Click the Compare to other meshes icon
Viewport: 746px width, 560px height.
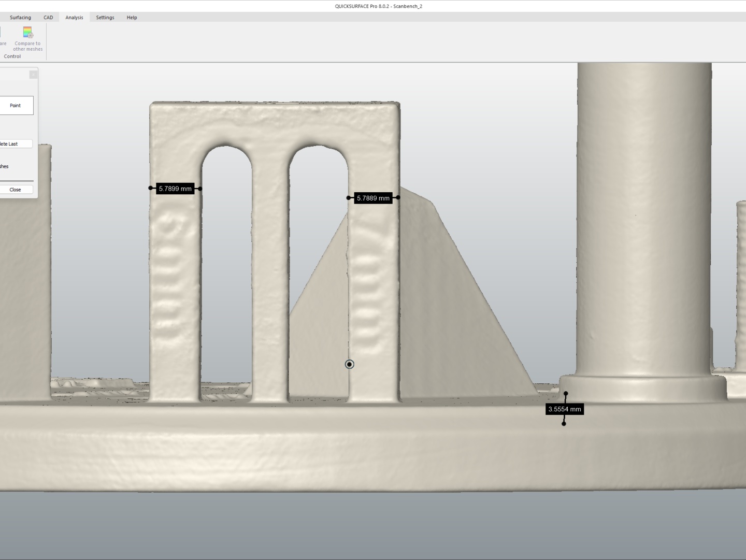28,33
